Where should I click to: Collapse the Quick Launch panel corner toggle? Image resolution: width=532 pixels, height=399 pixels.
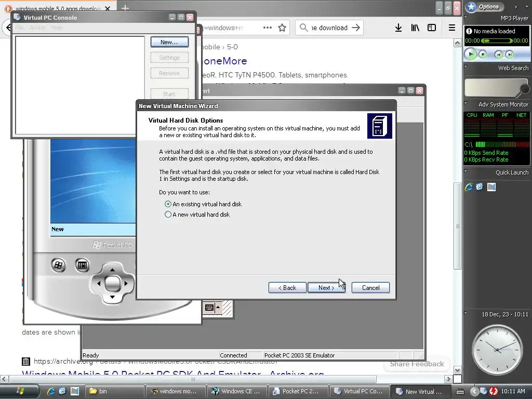click(466, 171)
